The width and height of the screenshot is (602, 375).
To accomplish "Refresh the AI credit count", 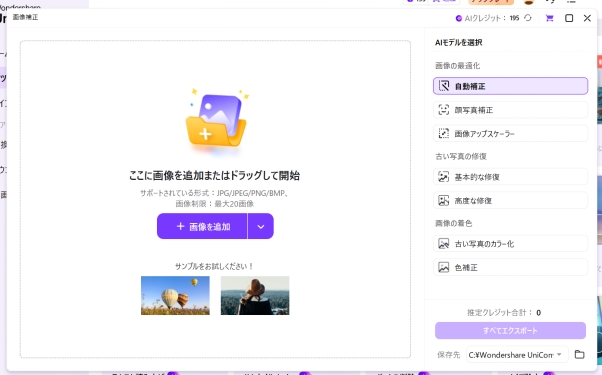I will pyautogui.click(x=528, y=18).
